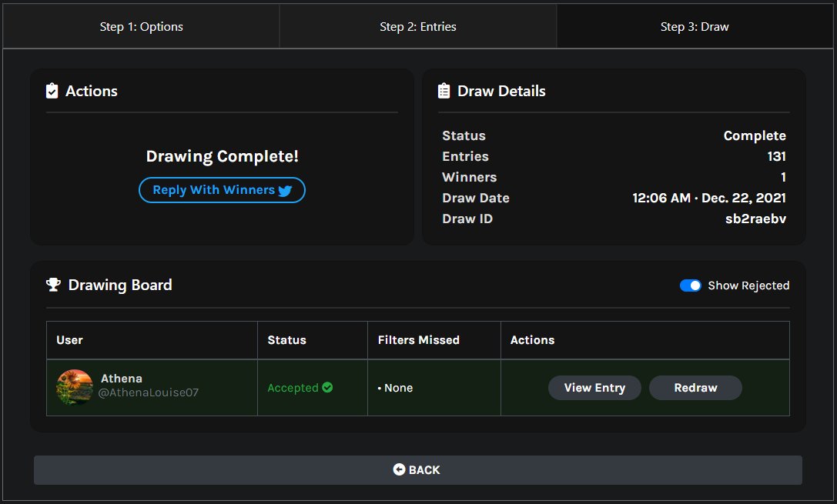Select the @AthenaLouise07 handle text
Viewport: 837px width, 504px height.
point(149,392)
